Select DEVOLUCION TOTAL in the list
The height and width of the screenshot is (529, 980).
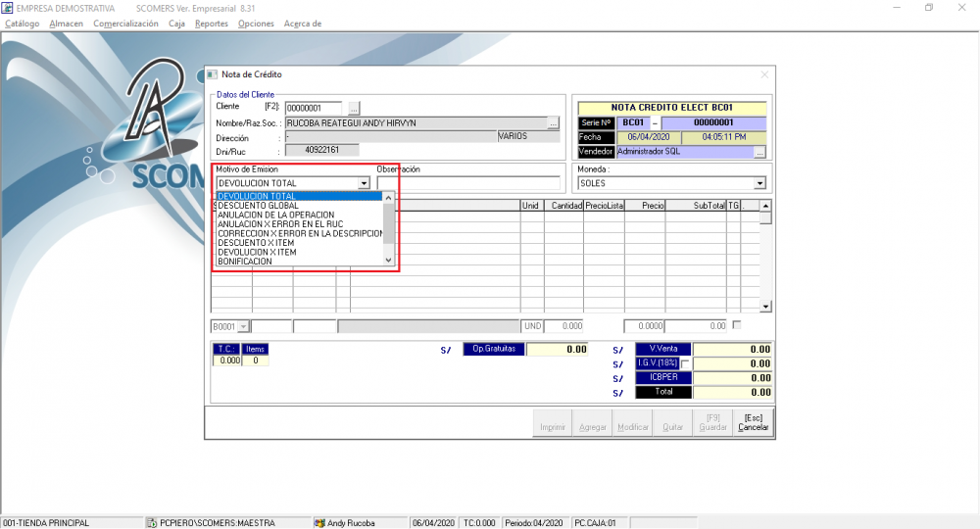click(299, 196)
